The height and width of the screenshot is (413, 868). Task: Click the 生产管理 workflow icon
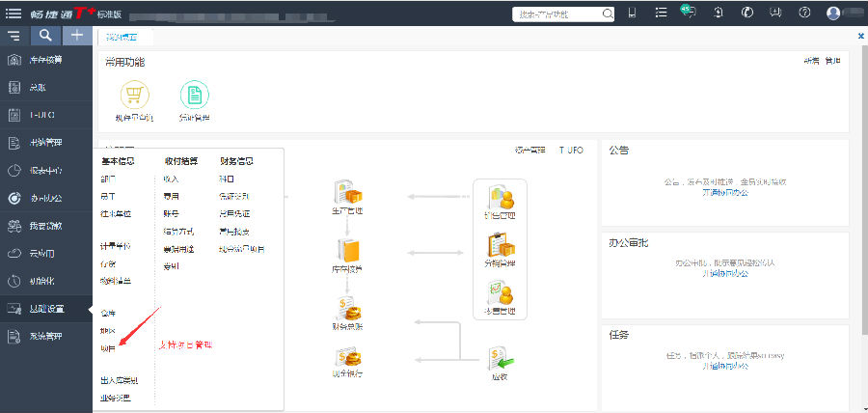click(x=347, y=197)
